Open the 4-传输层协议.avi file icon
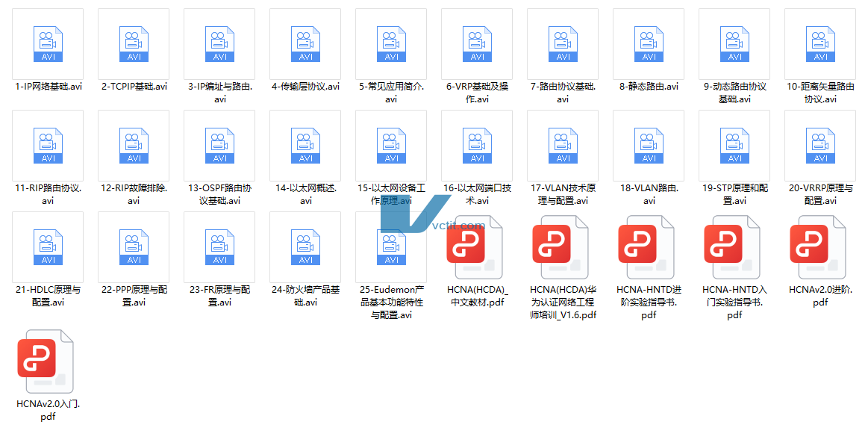This screenshot has width=868, height=428. coord(305,44)
